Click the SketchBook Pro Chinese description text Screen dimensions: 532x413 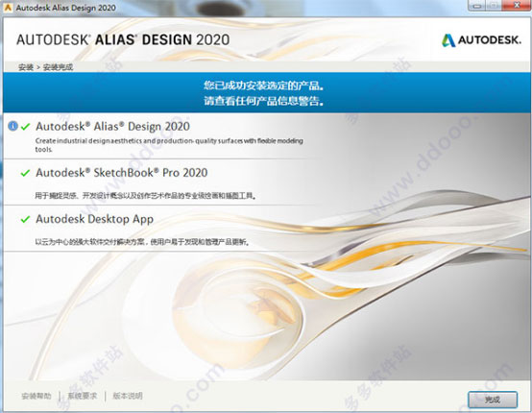[x=146, y=196]
